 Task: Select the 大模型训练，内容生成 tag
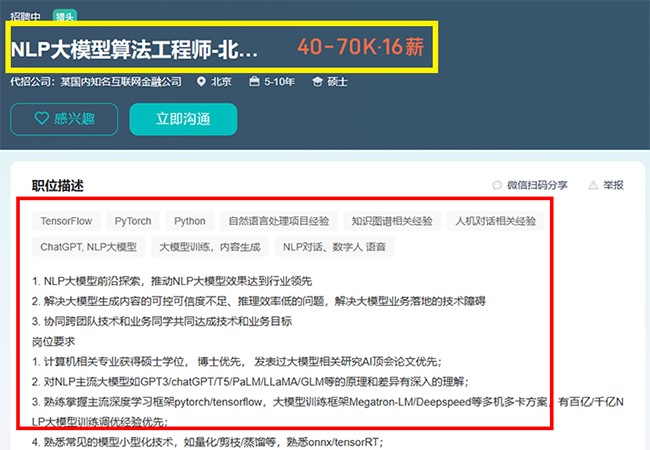point(210,247)
